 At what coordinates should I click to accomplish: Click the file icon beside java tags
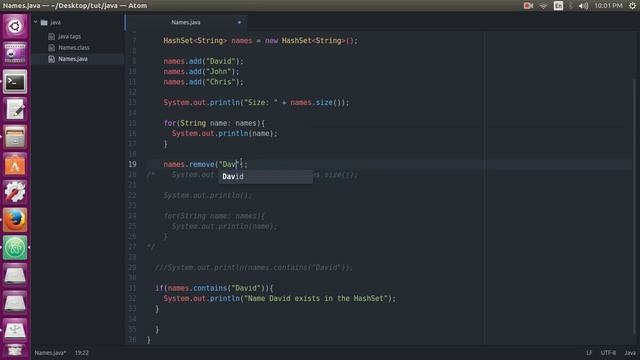51,36
